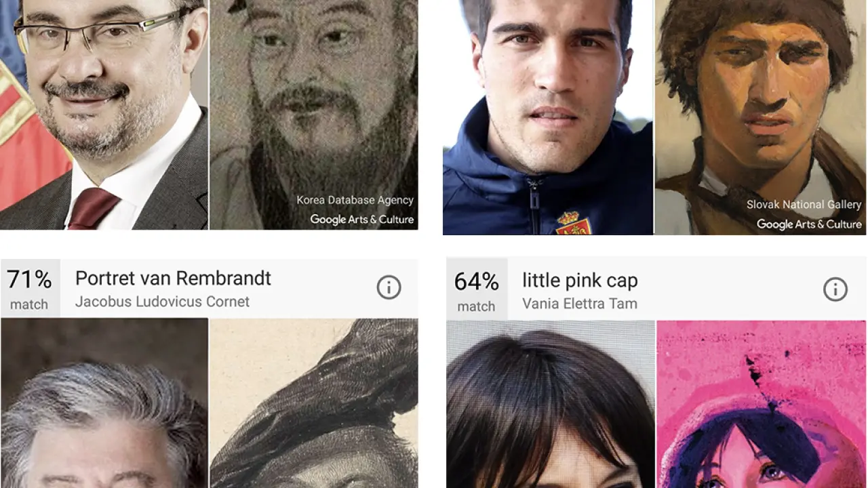Click the Korea Database Agency label
868x488 pixels.
355,200
